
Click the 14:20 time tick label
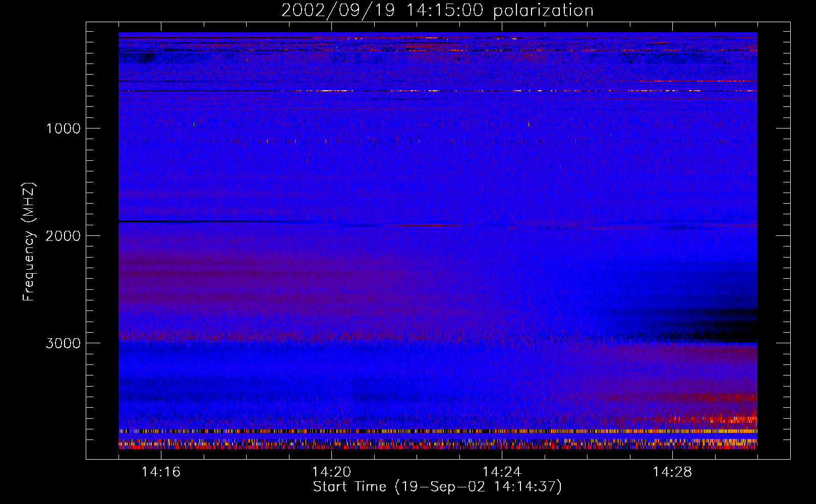pos(331,472)
